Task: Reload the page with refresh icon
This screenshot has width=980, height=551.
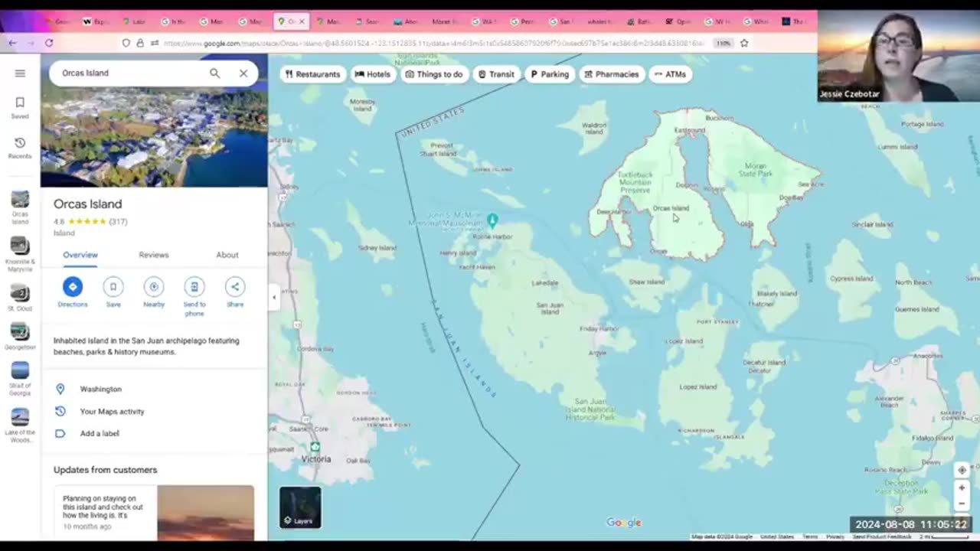Action: [x=49, y=44]
